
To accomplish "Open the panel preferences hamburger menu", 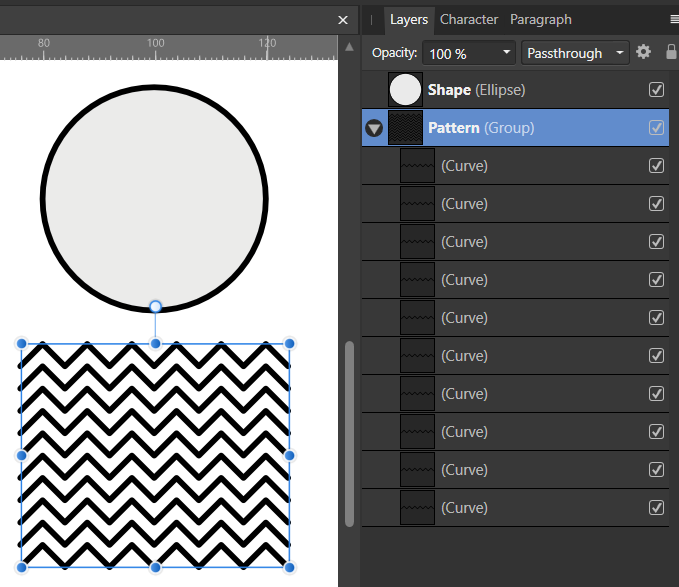I will tap(673, 19).
